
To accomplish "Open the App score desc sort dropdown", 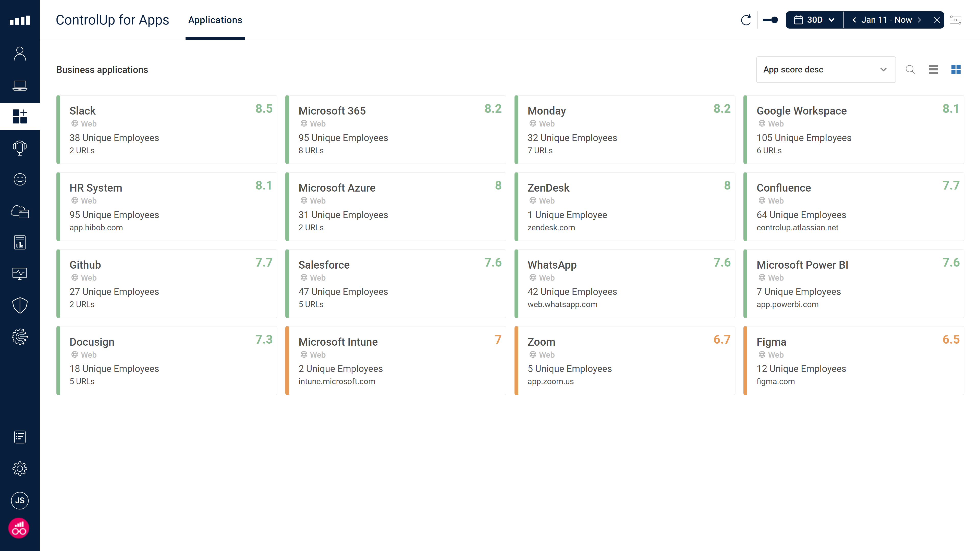I will pyautogui.click(x=826, y=70).
